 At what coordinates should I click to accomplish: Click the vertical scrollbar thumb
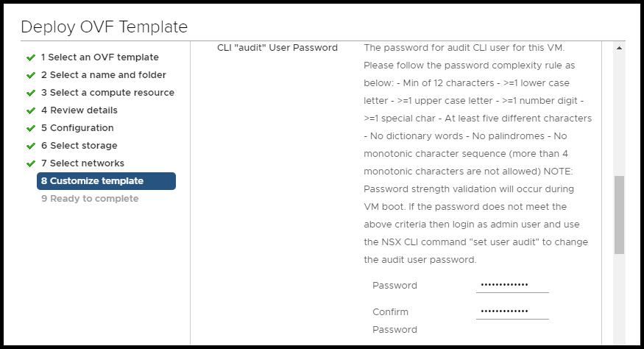tap(619, 215)
